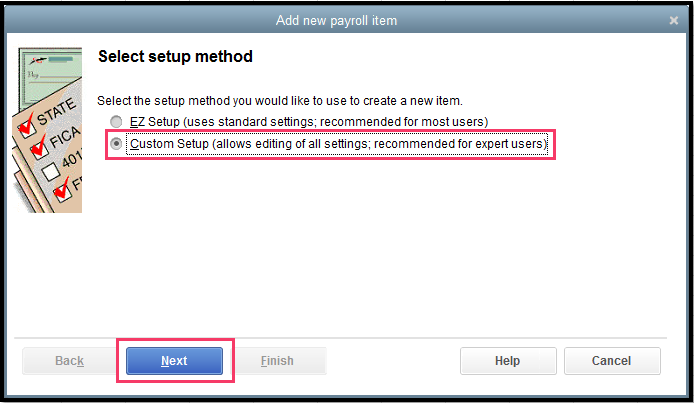Click the 'Add new payroll item' title bar
Image resolution: width=694 pixels, height=403 pixels.
pos(347,20)
